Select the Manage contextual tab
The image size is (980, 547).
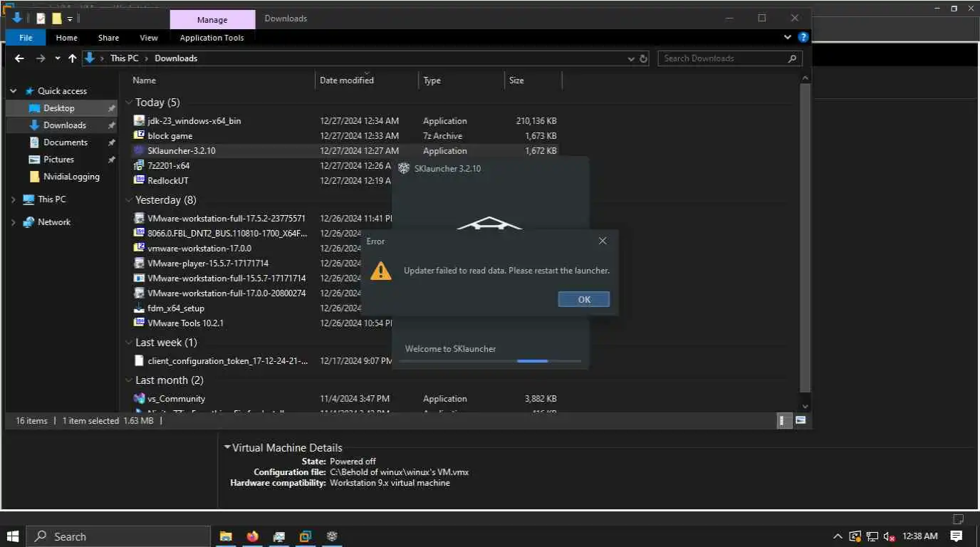pos(212,20)
